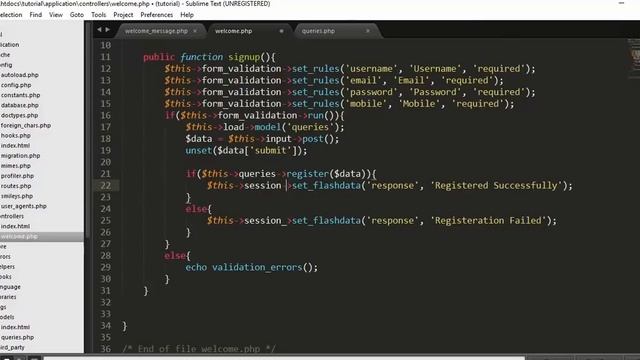Image resolution: width=640 pixels, height=360 pixels.
Task: Close the queries.php tab
Action: point(368,31)
